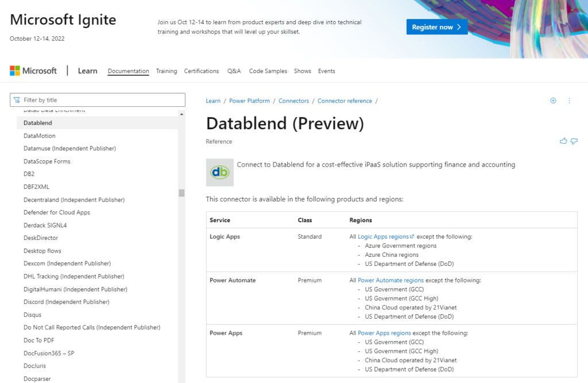588x383 pixels.
Task: Toggle negative feedback on this article
Action: [574, 141]
